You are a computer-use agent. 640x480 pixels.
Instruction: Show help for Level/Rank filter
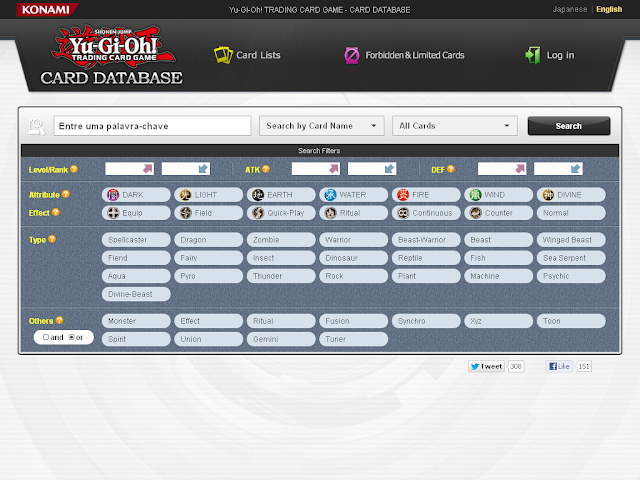pos(74,169)
